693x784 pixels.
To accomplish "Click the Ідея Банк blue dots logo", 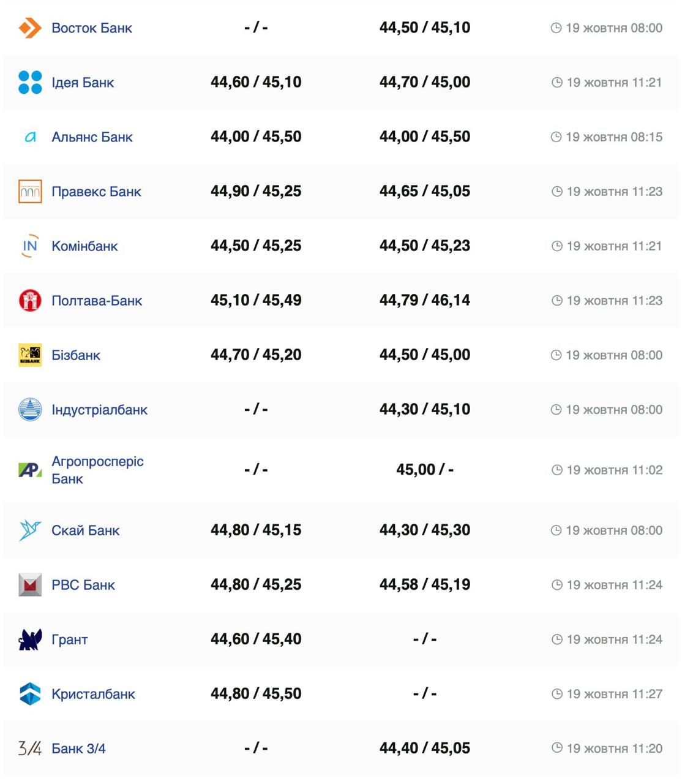I will click(30, 82).
